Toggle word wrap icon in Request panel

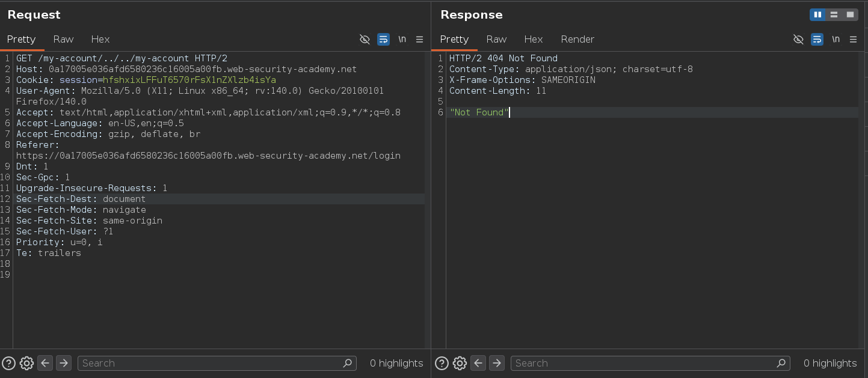[x=383, y=39]
